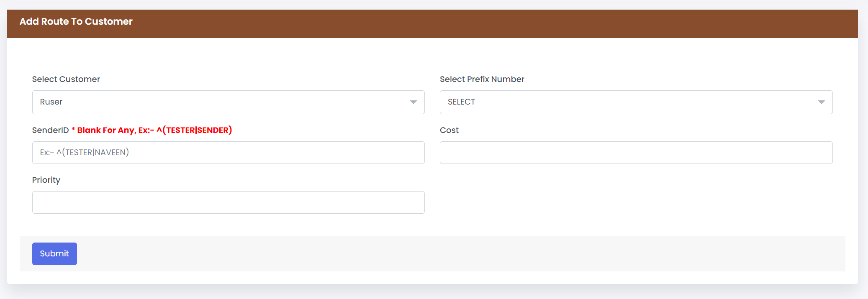
Task: Click the red Blank For Any hint text
Action: (154, 130)
